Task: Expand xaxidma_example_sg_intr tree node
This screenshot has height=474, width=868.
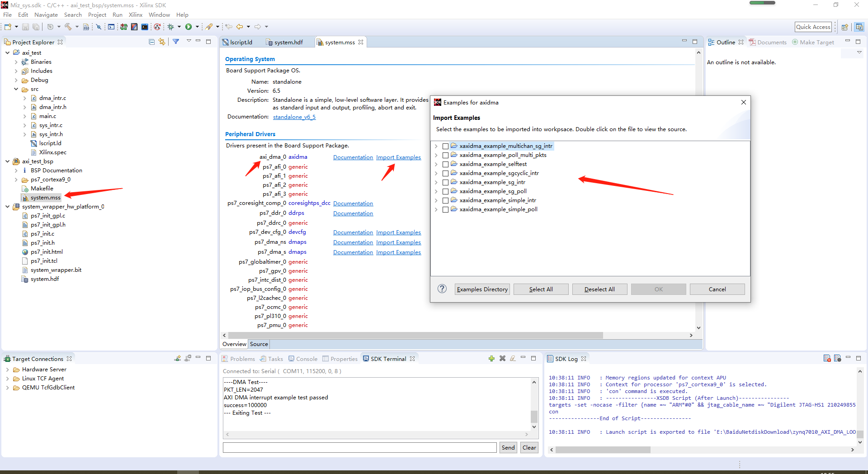Action: [436, 182]
